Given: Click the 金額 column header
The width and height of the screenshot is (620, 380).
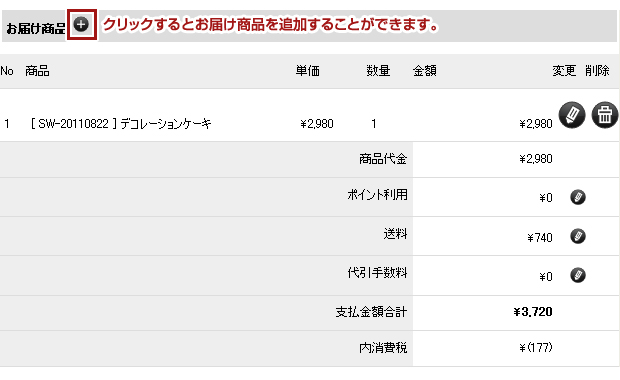Looking at the screenshot, I should [x=425, y=71].
